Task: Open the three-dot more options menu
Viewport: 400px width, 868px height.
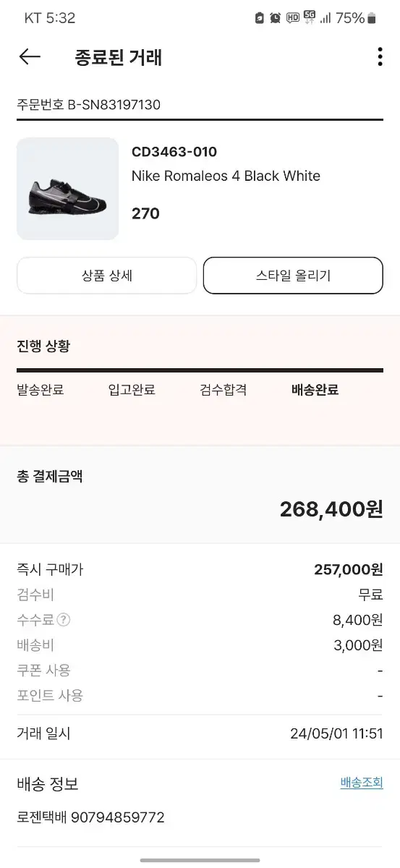Action: point(380,57)
